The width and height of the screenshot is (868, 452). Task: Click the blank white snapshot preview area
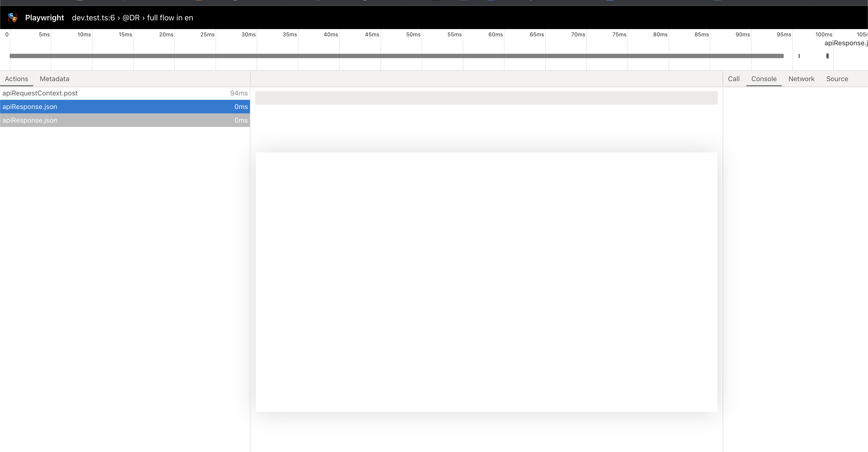click(x=486, y=282)
